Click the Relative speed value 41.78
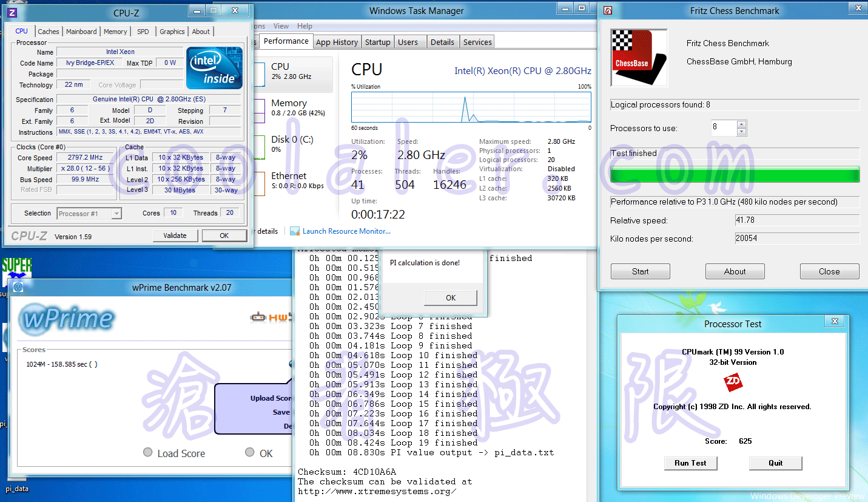This screenshot has height=502, width=868. [797, 220]
